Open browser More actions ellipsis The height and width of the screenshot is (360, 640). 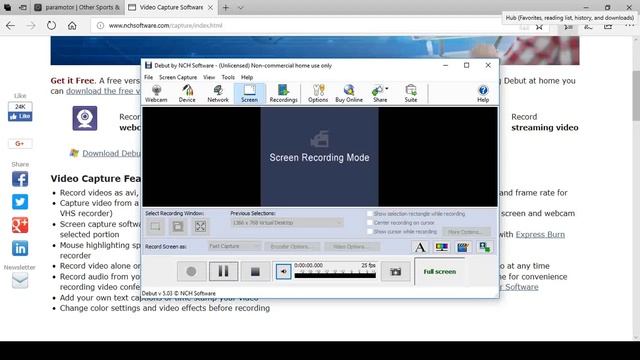[x=629, y=25]
